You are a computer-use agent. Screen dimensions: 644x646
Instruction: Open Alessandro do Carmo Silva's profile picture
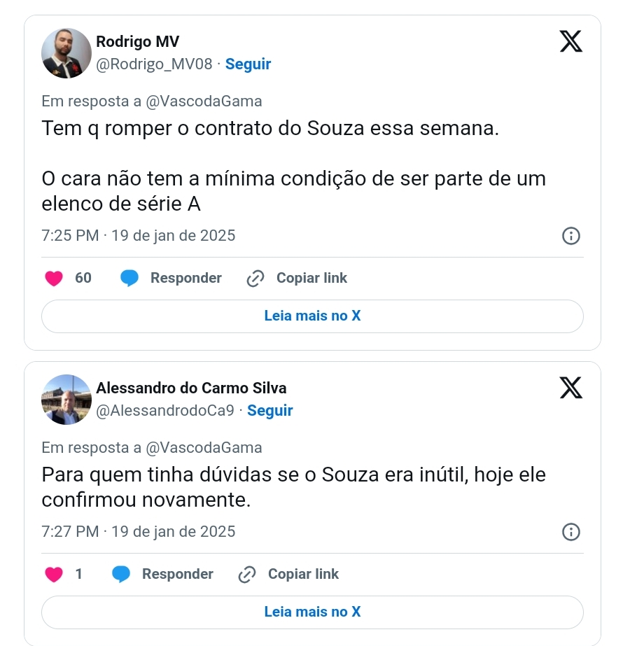point(66,400)
